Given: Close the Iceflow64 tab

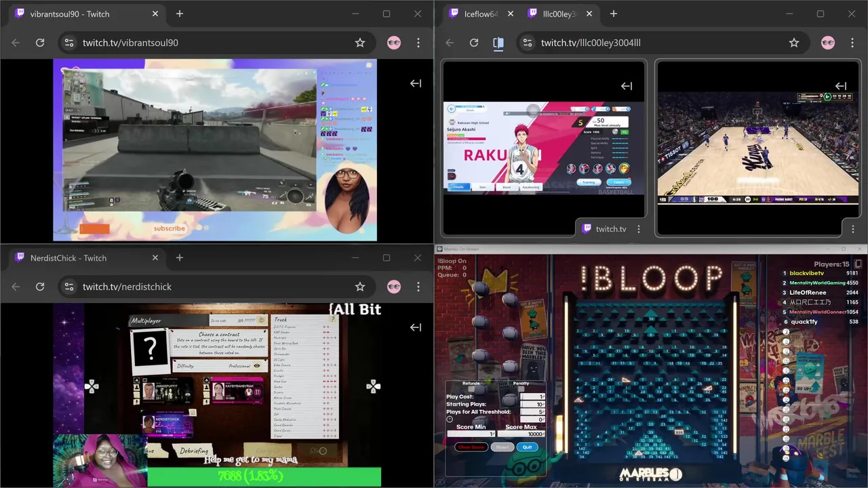Looking at the screenshot, I should (511, 14).
